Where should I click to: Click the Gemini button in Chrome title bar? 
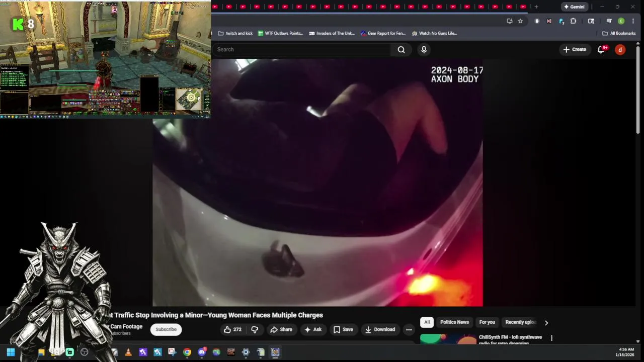point(574,7)
